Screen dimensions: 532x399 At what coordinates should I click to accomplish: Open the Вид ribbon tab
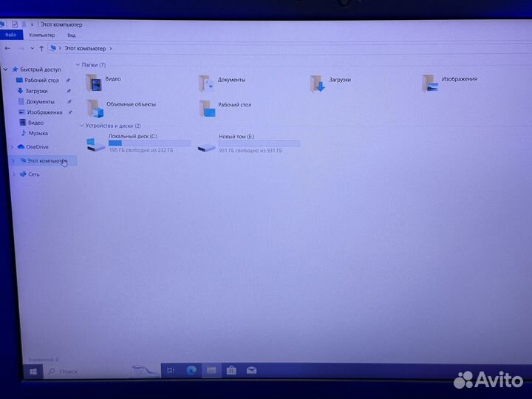[71, 35]
